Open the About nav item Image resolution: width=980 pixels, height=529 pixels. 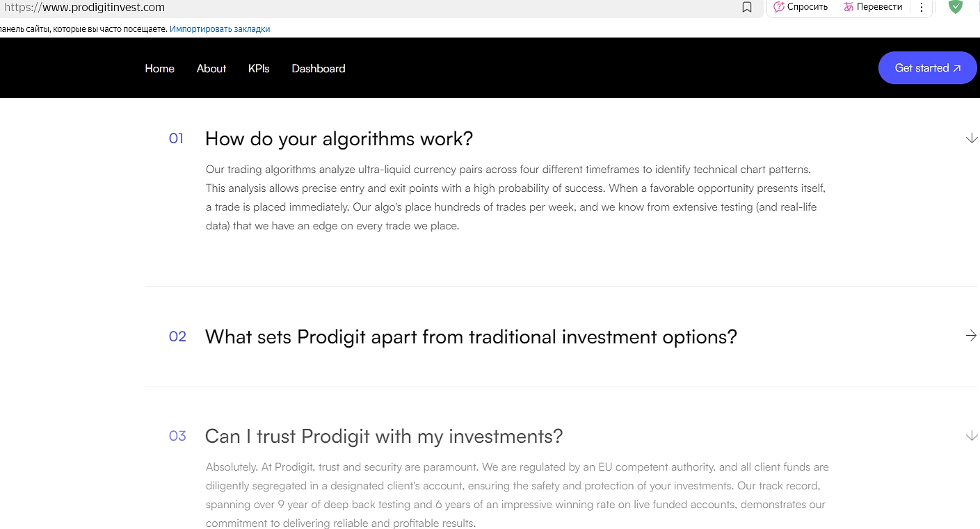[x=211, y=68]
